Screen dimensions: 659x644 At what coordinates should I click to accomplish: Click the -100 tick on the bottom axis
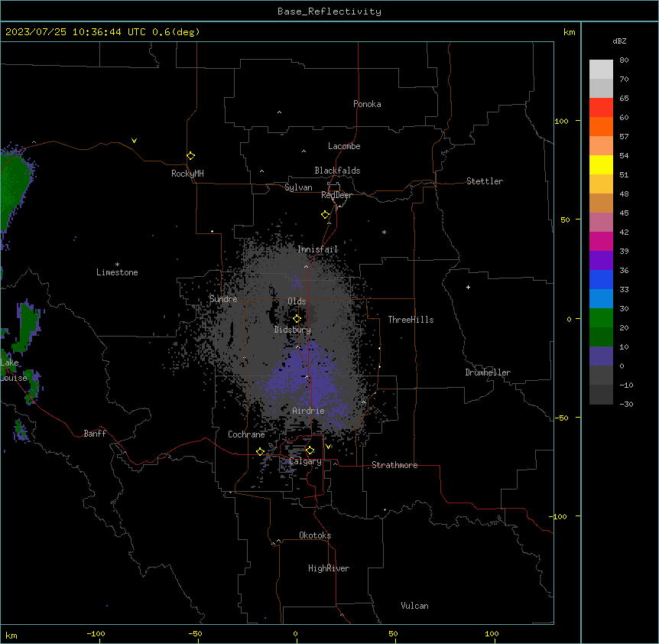[x=96, y=633]
